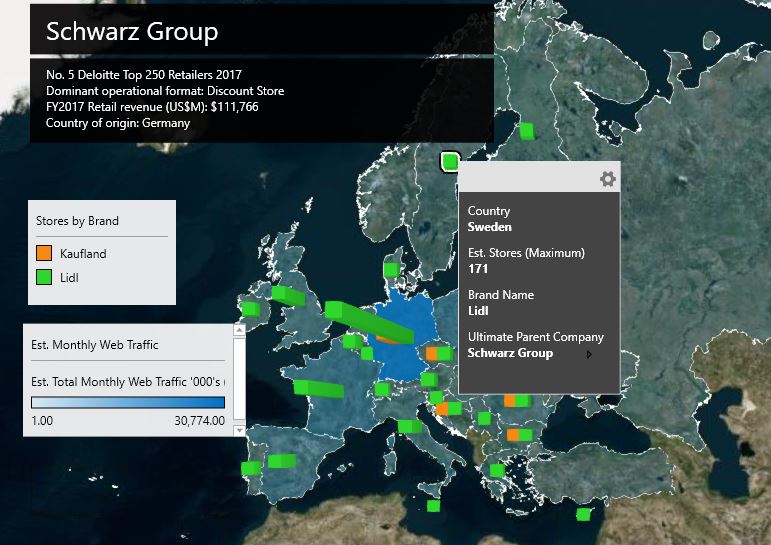Select the Denmark Lidl marker
Viewport: 771px width, 545px height.
[x=391, y=270]
